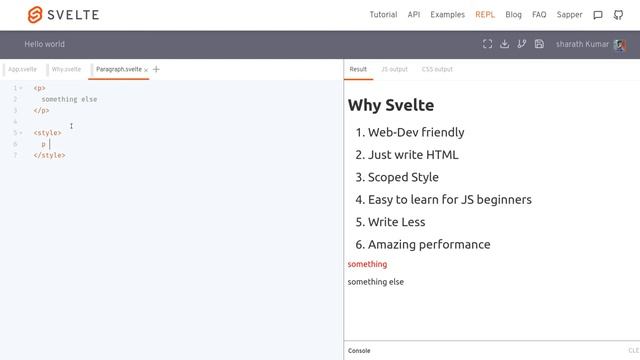Click the closing </p> tag in the editor
The height and width of the screenshot is (360, 640).
[x=41, y=111]
